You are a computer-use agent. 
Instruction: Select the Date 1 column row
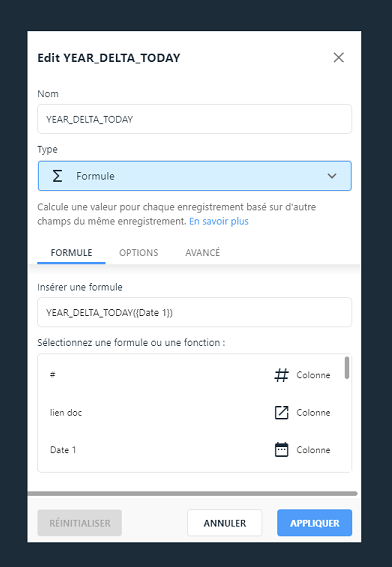coord(191,450)
